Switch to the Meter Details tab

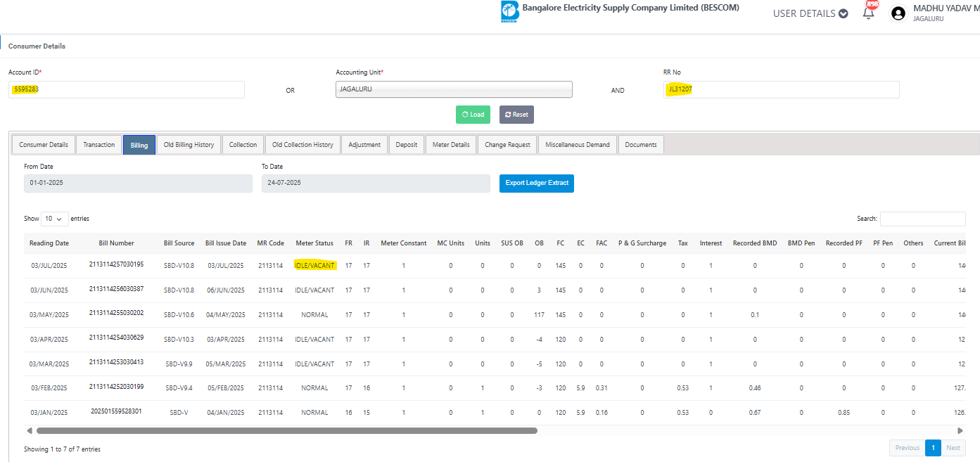tap(451, 145)
